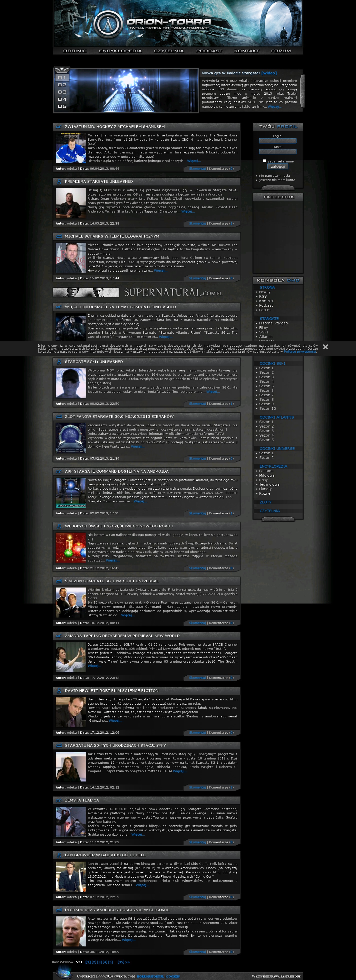Click the arrow handle above the slider numbers
The height and width of the screenshot is (980, 356).
[x=61, y=70]
